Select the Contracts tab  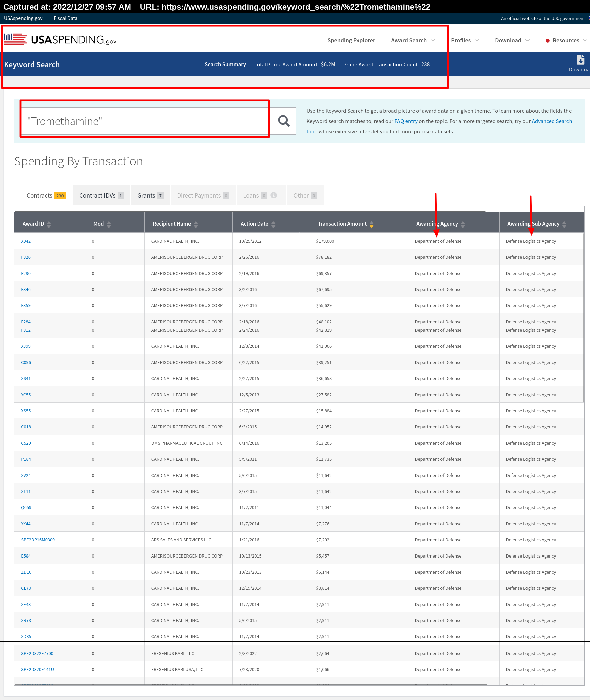click(46, 195)
